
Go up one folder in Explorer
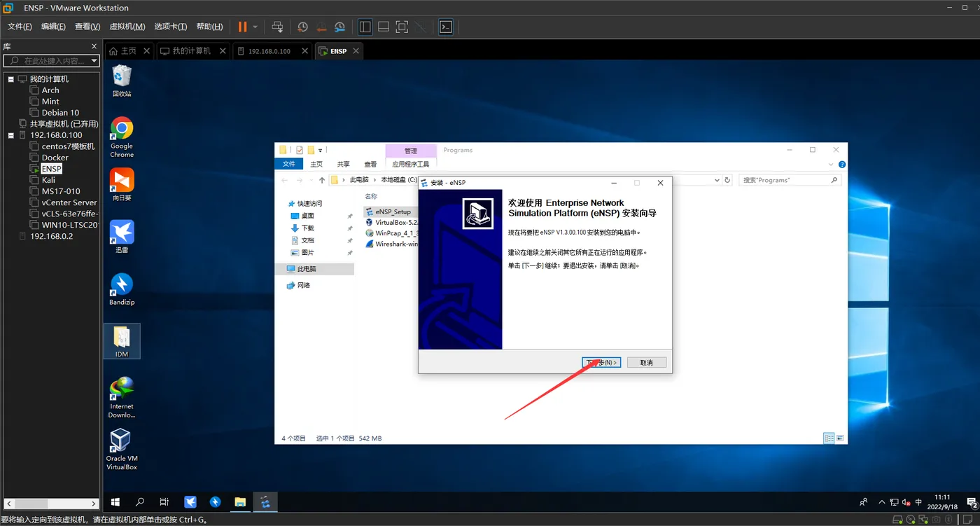click(322, 180)
